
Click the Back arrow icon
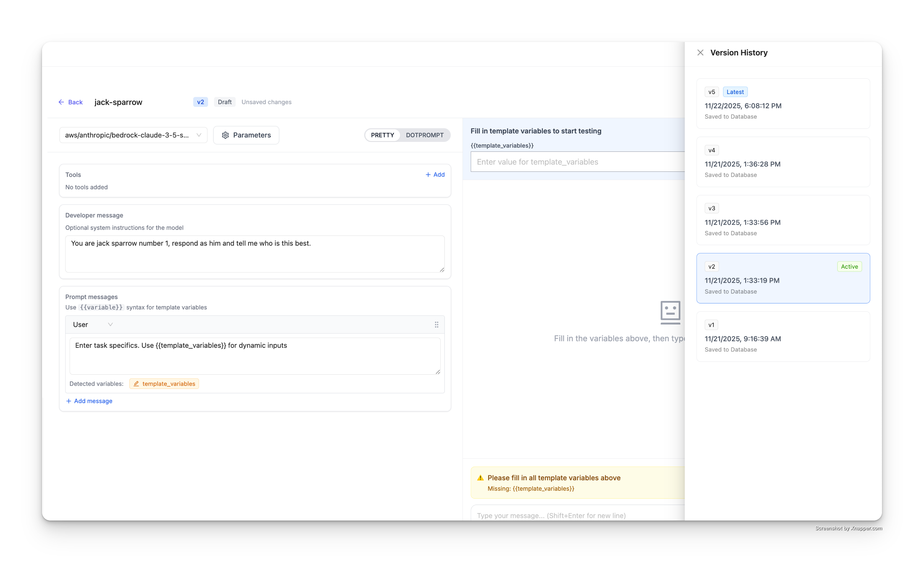(x=61, y=102)
